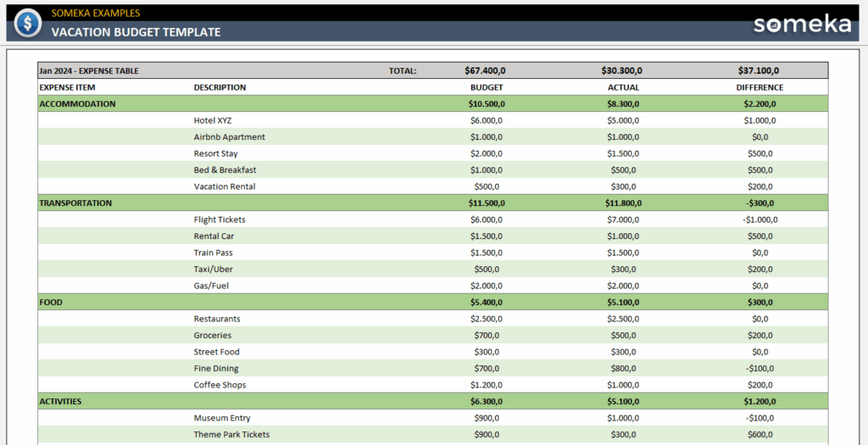Click the VACATION BUDGET TEMPLATE heading
The image size is (868, 445).
tap(136, 32)
